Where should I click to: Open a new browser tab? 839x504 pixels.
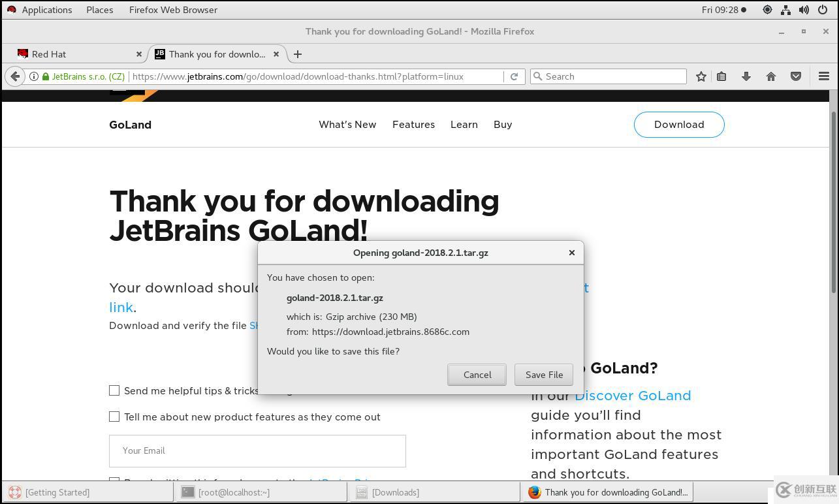[298, 54]
